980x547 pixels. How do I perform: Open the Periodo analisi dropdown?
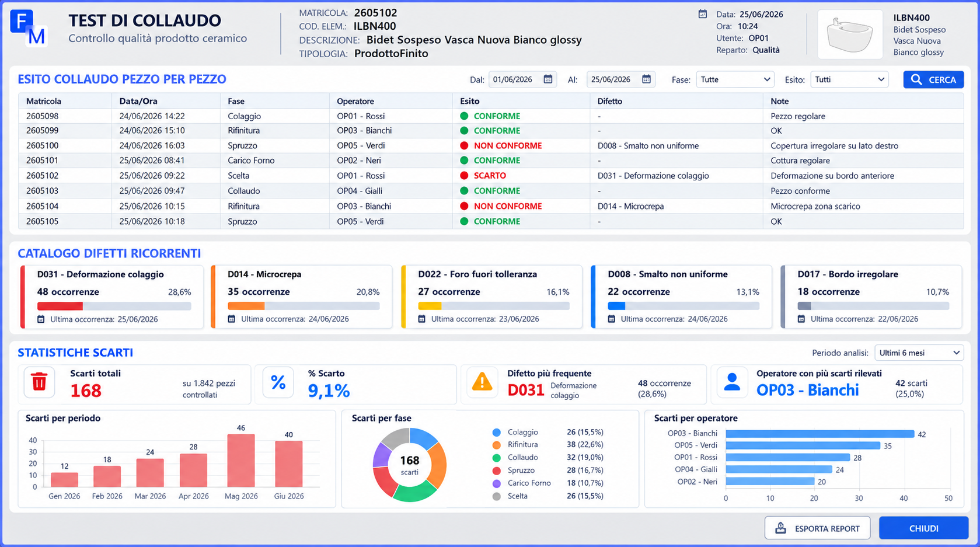point(919,353)
